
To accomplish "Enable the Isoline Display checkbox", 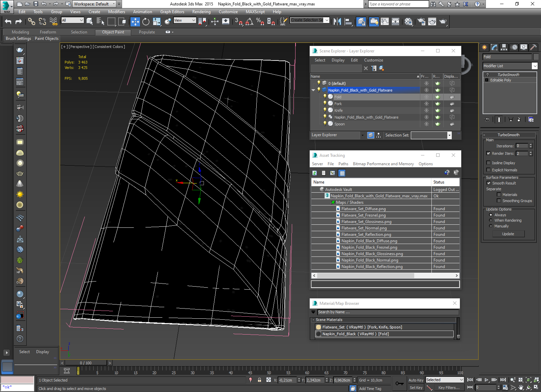I will [488, 163].
